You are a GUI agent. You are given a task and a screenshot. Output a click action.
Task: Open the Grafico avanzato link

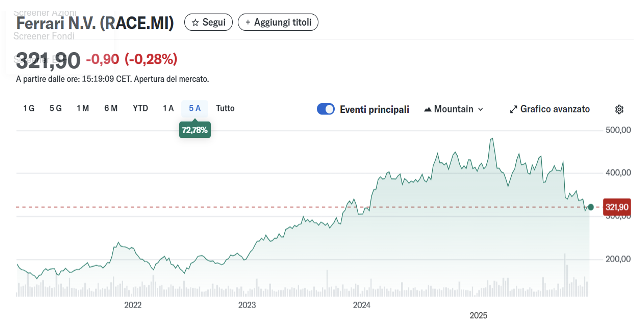tap(555, 109)
